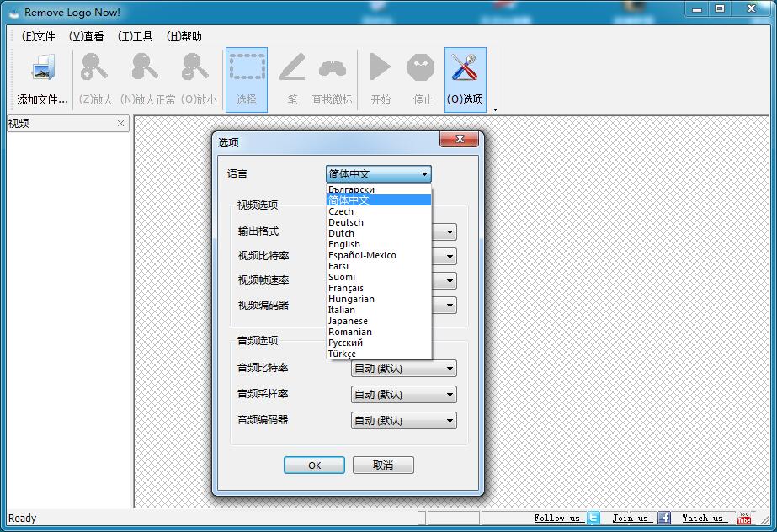
Task: Select Romanian in the language list
Action: (379, 332)
